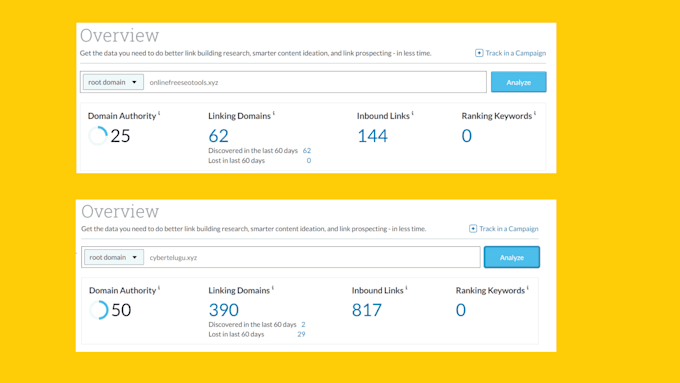The image size is (680, 383).
Task: Click the Domain Authority 25 progress ring
Action: click(x=98, y=136)
